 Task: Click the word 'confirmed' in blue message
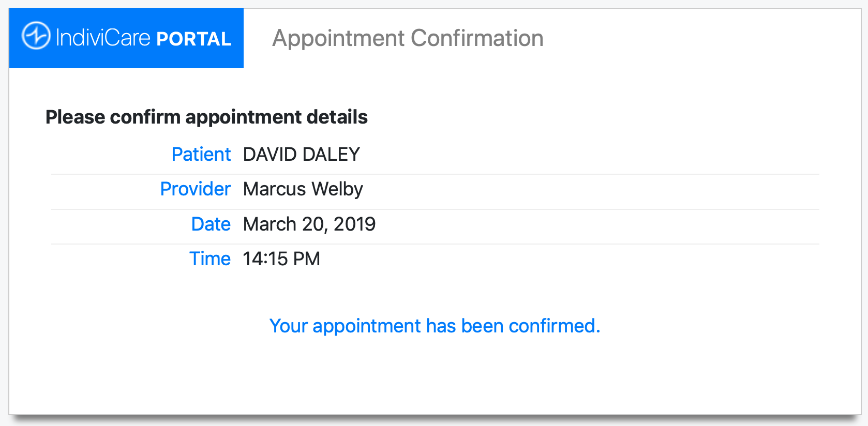[552, 326]
